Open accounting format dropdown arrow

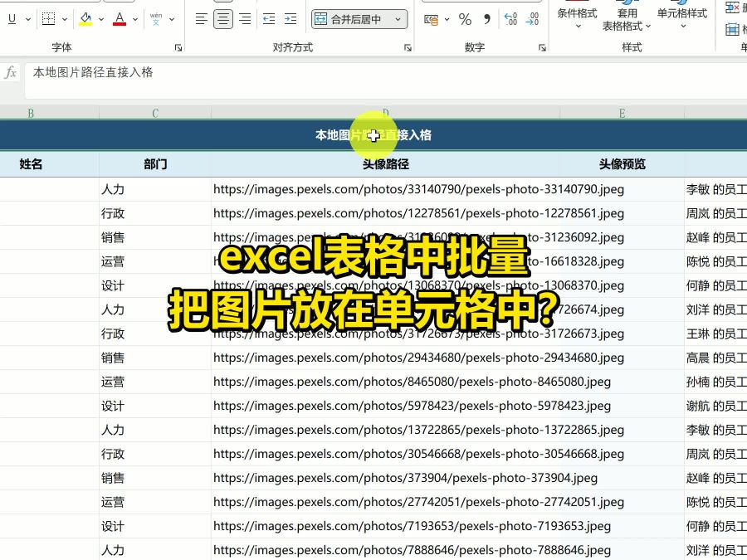447,19
